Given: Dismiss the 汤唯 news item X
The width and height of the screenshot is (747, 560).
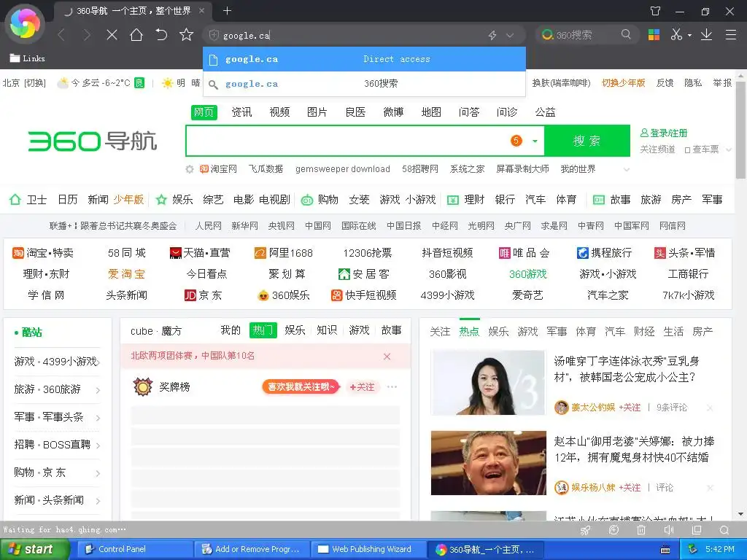Looking at the screenshot, I should click(710, 408).
